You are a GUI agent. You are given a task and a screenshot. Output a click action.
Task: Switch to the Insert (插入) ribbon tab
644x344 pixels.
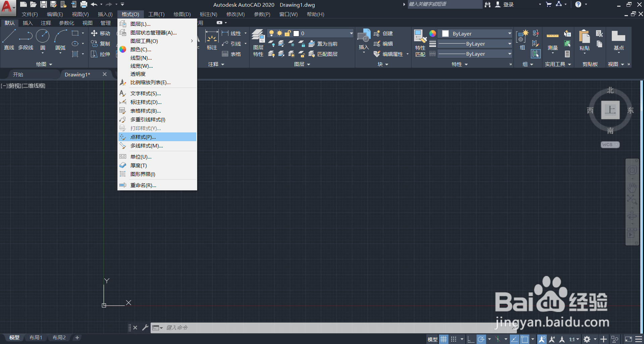pos(28,23)
